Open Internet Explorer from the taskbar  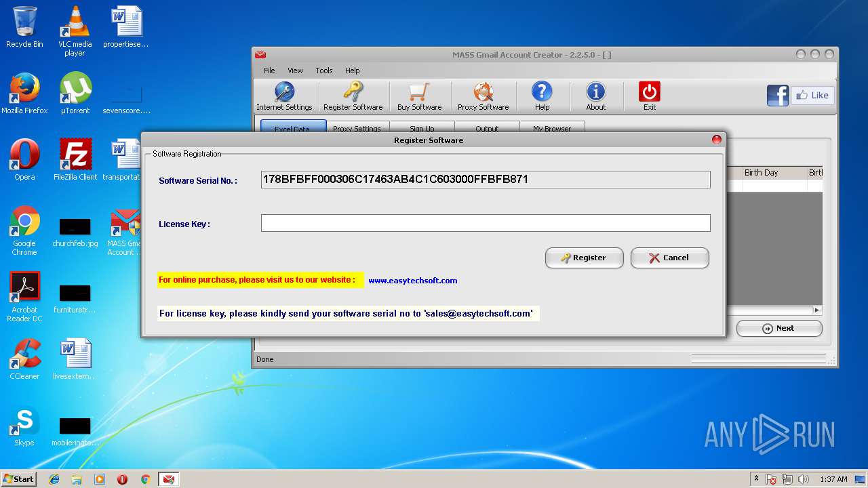(54, 479)
